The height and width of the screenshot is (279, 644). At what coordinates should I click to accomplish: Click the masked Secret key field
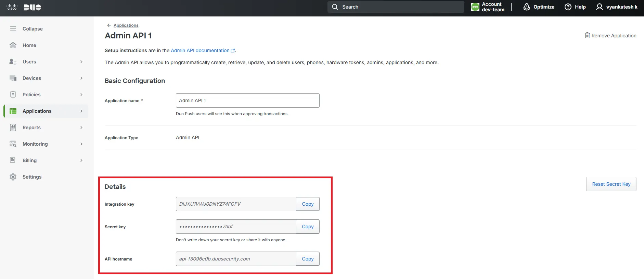pos(236,227)
